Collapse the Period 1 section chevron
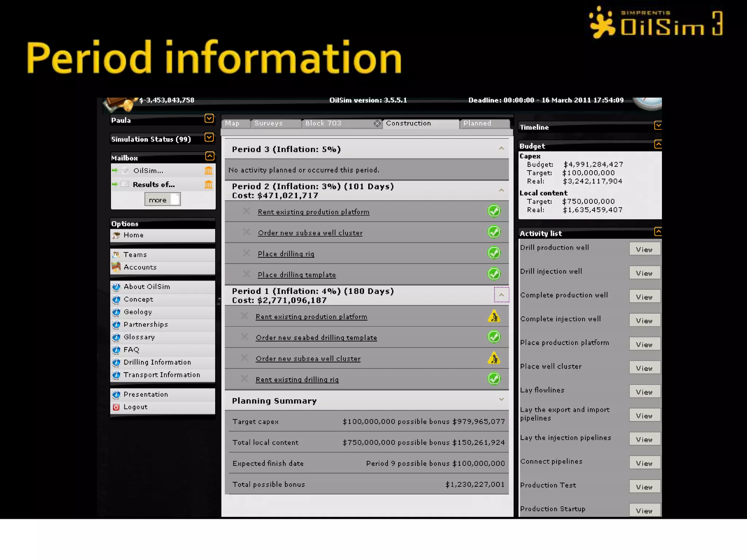747x560 pixels. [x=501, y=295]
